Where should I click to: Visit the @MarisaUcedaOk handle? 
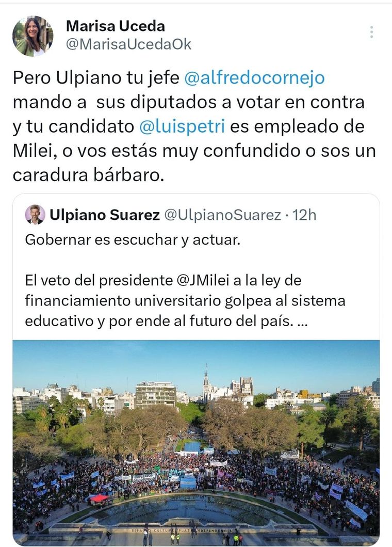pyautogui.click(x=128, y=44)
